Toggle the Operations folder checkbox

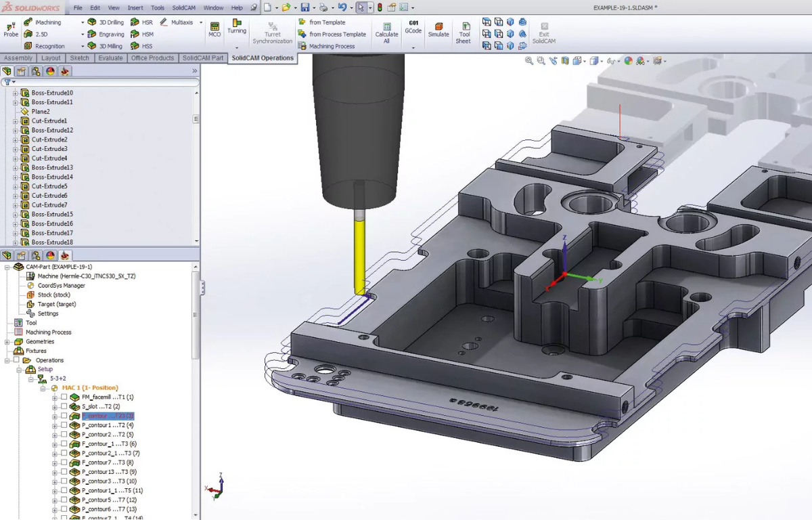[x=16, y=360]
